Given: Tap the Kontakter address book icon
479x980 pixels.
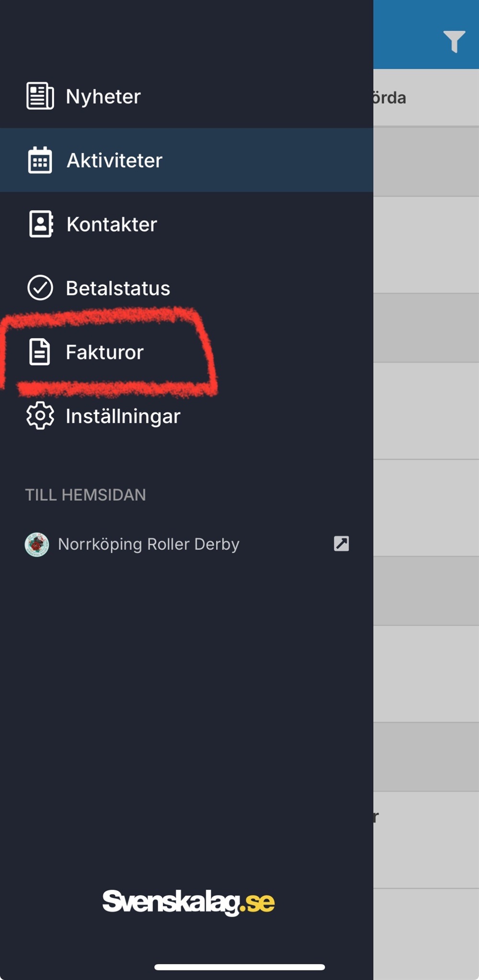Looking at the screenshot, I should point(41,224).
